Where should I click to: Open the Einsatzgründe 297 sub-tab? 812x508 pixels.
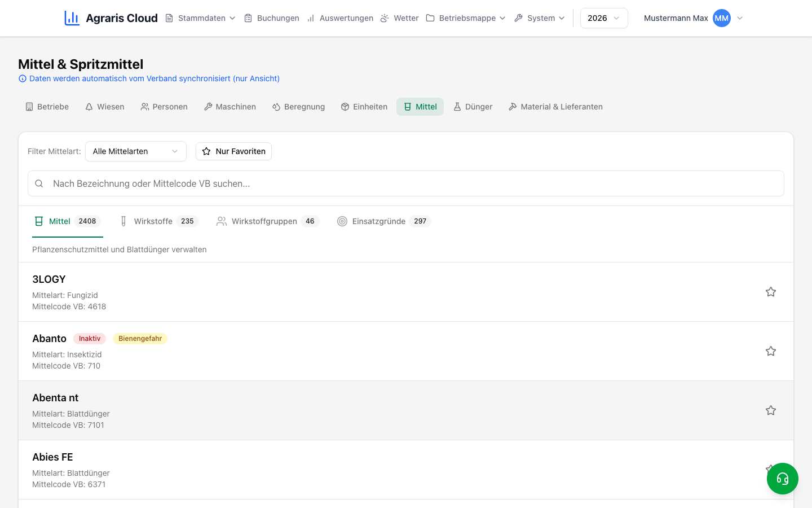click(384, 221)
